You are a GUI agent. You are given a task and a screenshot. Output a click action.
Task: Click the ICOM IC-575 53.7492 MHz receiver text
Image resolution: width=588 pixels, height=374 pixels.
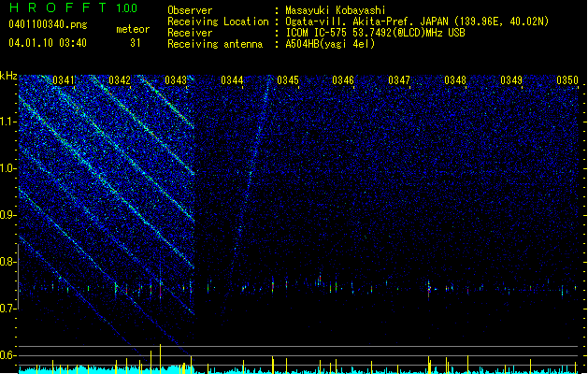(376, 33)
